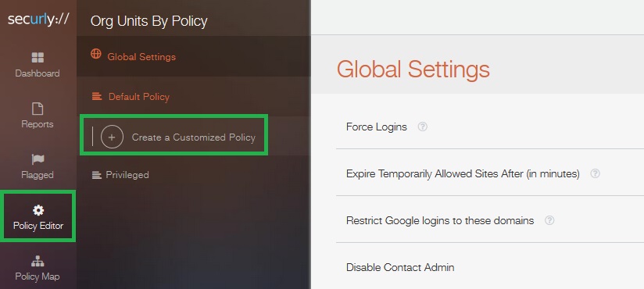Click the Force Logins setting label

click(x=377, y=127)
